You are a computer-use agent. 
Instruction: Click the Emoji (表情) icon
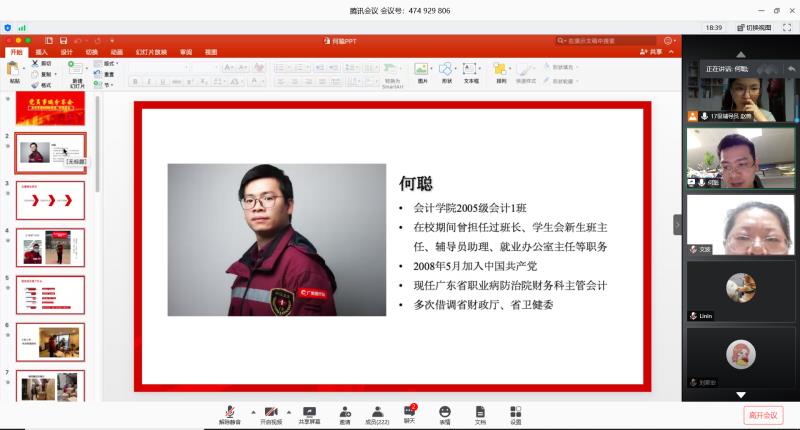445,412
